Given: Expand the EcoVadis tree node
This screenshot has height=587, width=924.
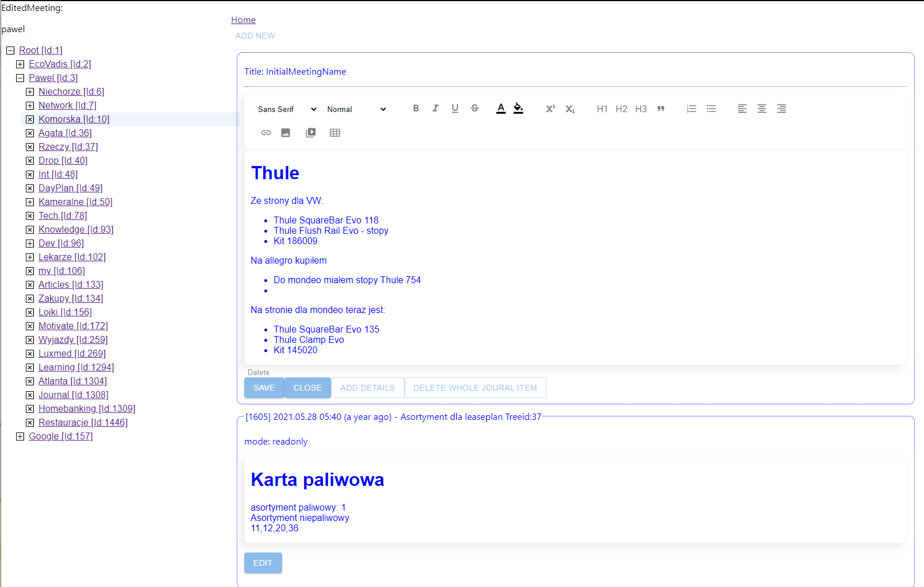Looking at the screenshot, I should [x=20, y=64].
